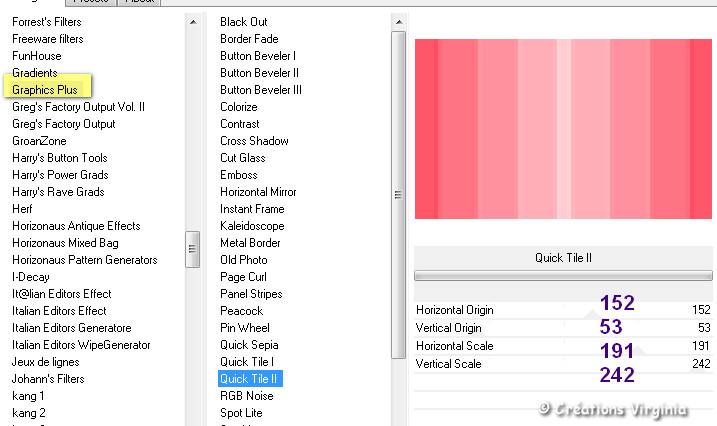Open Italian Editors Effect category
Screen dimensions: 717x426
tap(59, 311)
